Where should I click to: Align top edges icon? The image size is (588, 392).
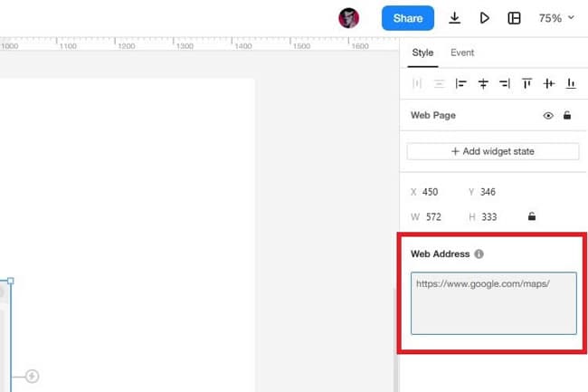[526, 83]
